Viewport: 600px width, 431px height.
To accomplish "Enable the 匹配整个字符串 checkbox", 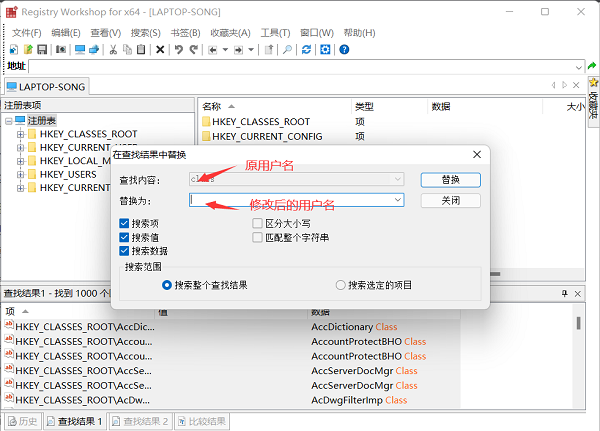I will point(257,237).
